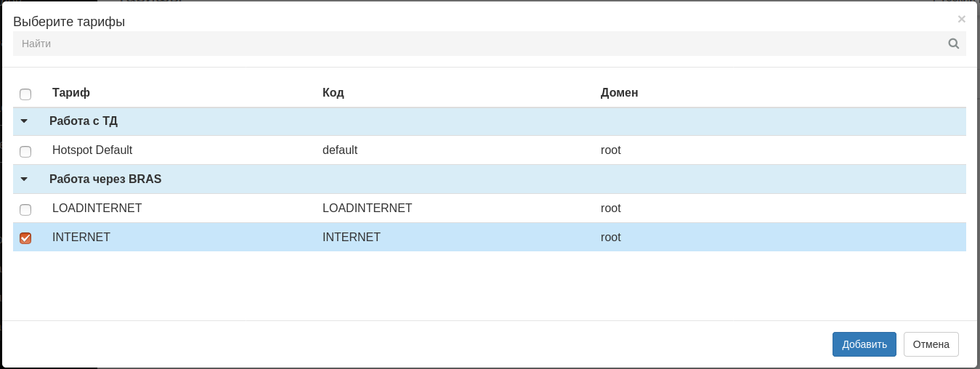Screen dimensions: 980x369
Task: Click the Работа с ТД group label
Action: pos(84,121)
